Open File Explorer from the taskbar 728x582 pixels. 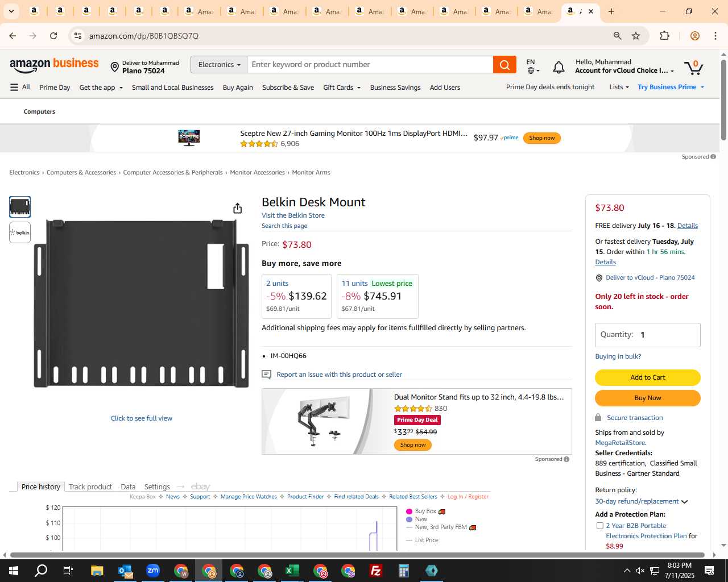[97, 571]
